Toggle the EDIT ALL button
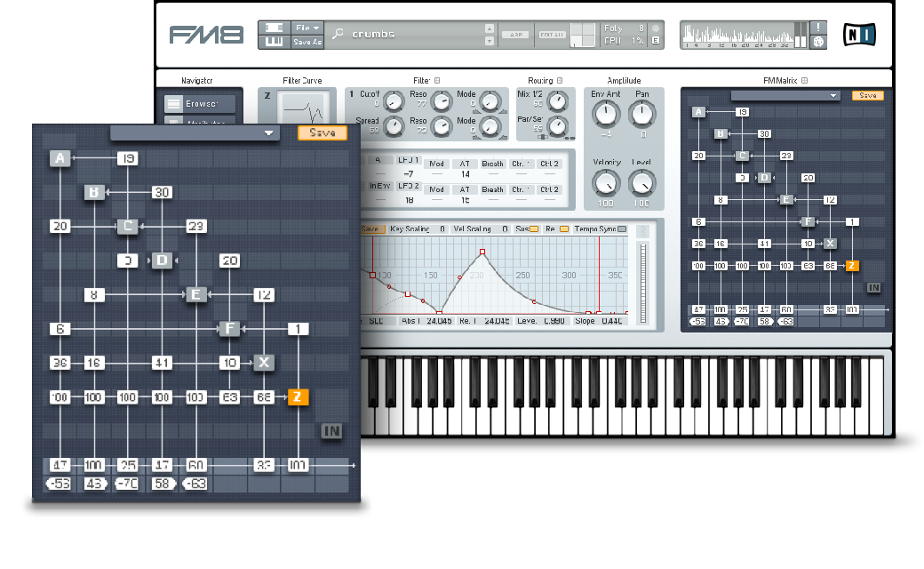 click(x=552, y=35)
